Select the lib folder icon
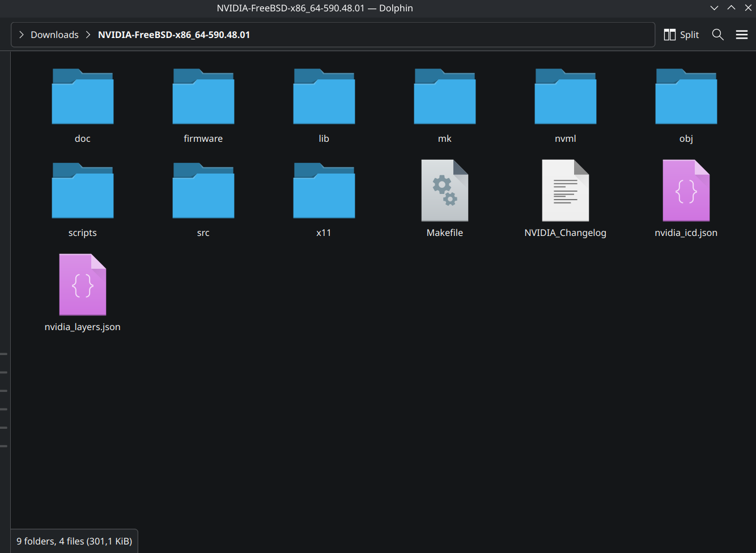This screenshot has width=756, height=553. tap(324, 96)
